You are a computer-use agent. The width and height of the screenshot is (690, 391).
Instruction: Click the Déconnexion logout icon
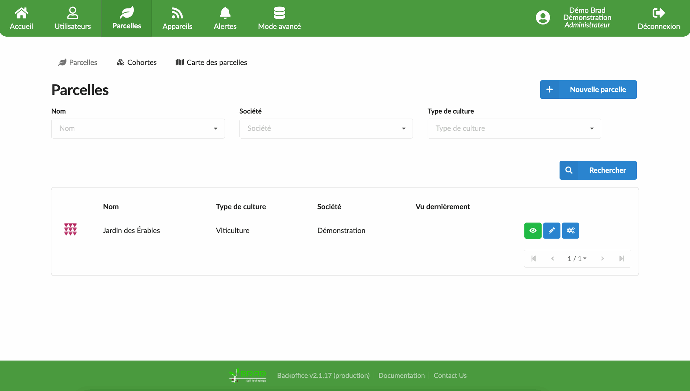pos(658,13)
